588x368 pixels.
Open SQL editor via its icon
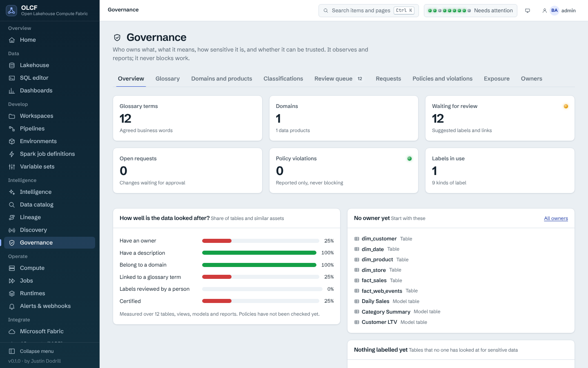coord(12,78)
